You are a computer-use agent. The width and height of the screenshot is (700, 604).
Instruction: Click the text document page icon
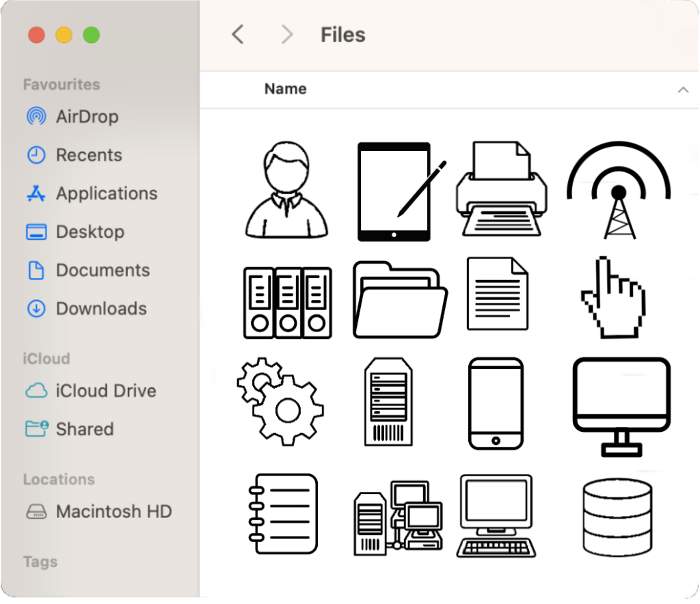[498, 294]
